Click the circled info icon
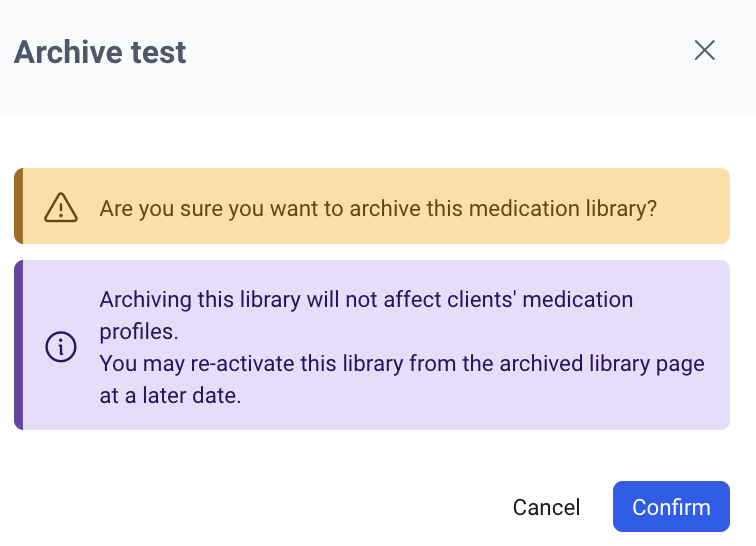 coord(61,346)
